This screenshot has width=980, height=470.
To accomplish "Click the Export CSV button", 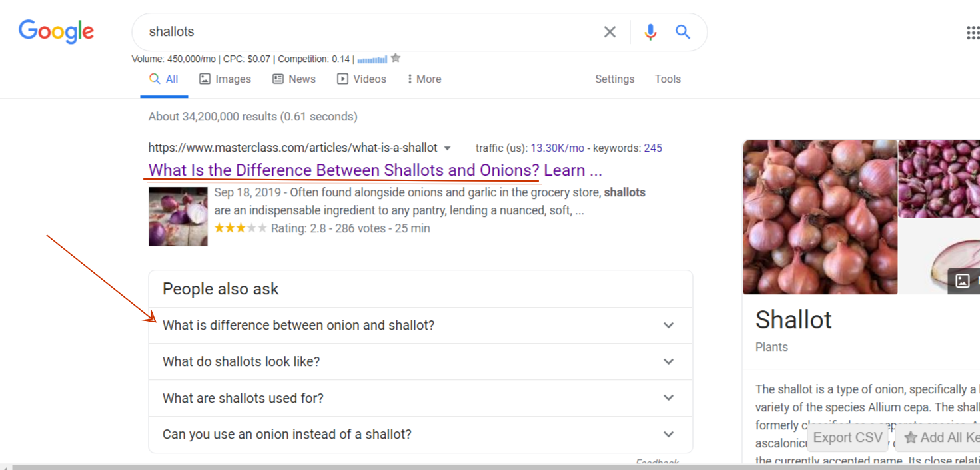I will click(847, 438).
